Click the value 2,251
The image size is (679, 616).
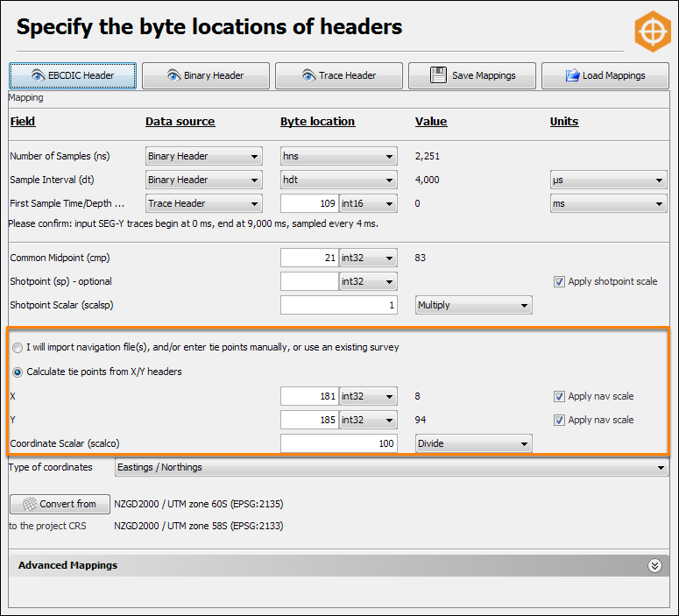pyautogui.click(x=428, y=156)
